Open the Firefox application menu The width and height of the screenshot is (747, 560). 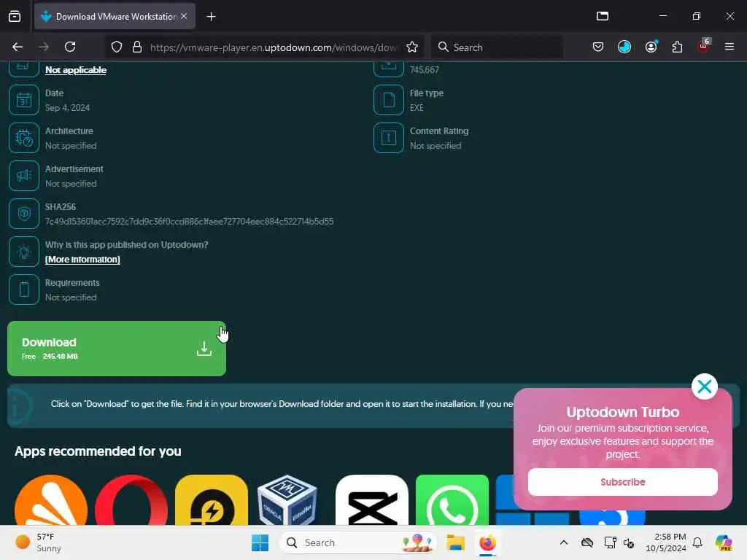coord(729,47)
